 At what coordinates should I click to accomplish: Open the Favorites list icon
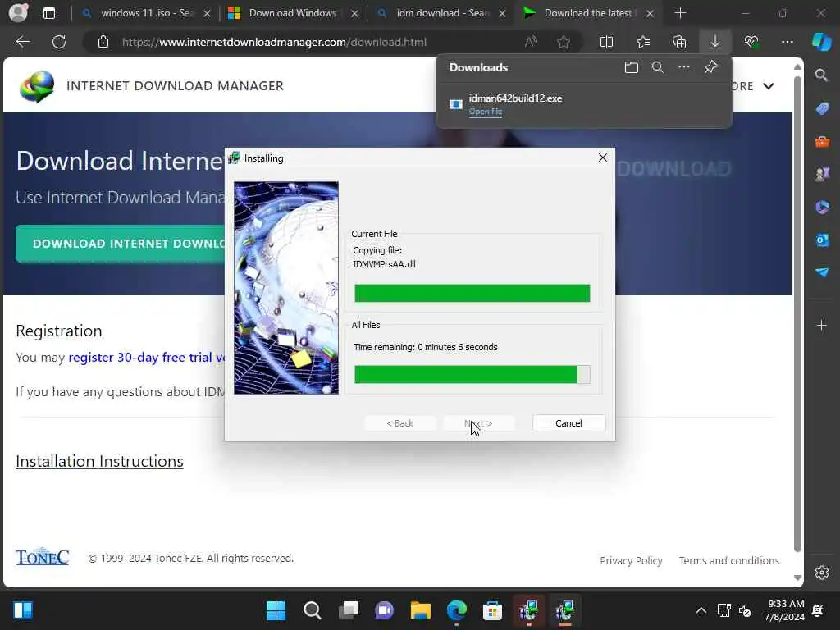tap(643, 42)
